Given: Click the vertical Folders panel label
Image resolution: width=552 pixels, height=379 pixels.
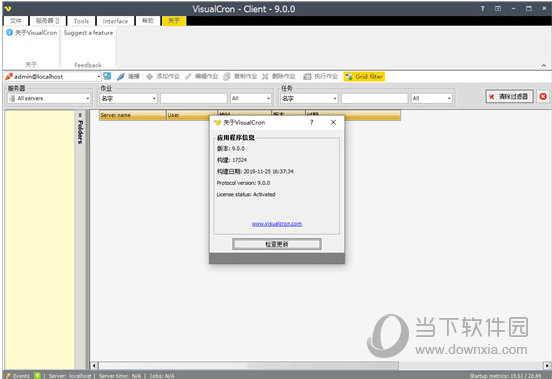Looking at the screenshot, I should click(80, 132).
